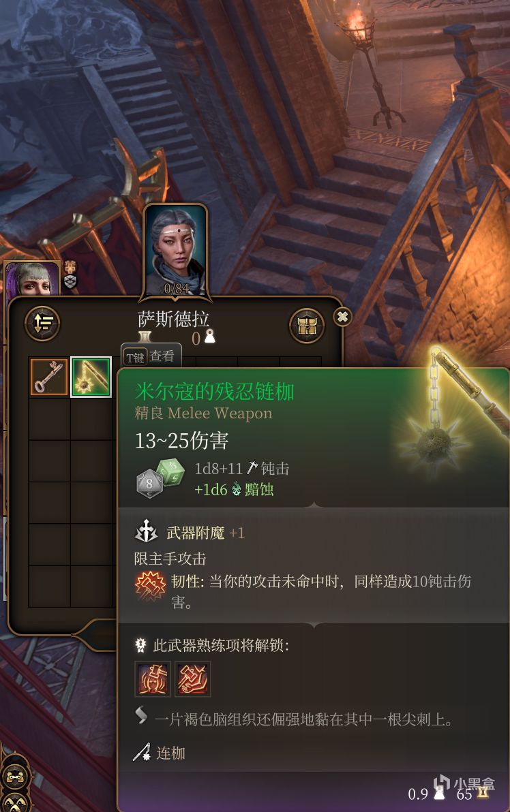The height and width of the screenshot is (812, 510).
Task: Click the 武器附魔 enchantment icon
Action: point(147,531)
